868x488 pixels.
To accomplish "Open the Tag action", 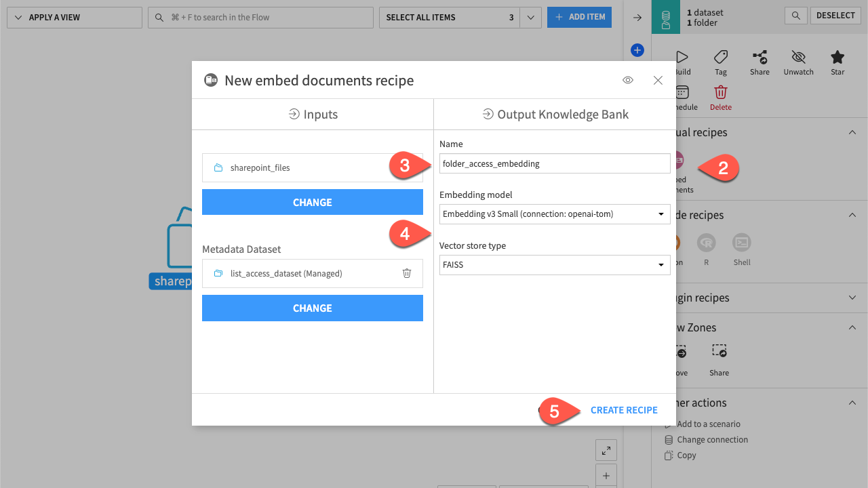I will point(720,58).
